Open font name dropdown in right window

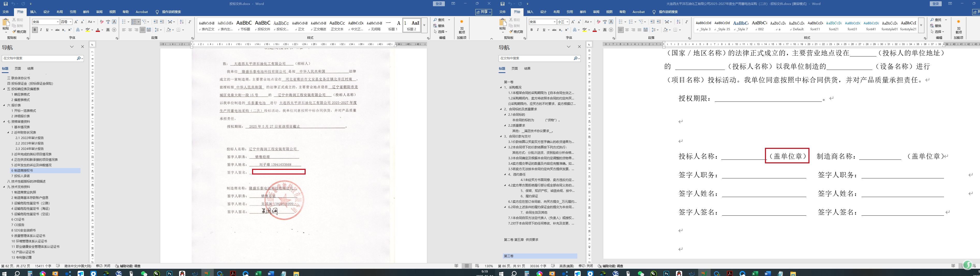click(555, 22)
